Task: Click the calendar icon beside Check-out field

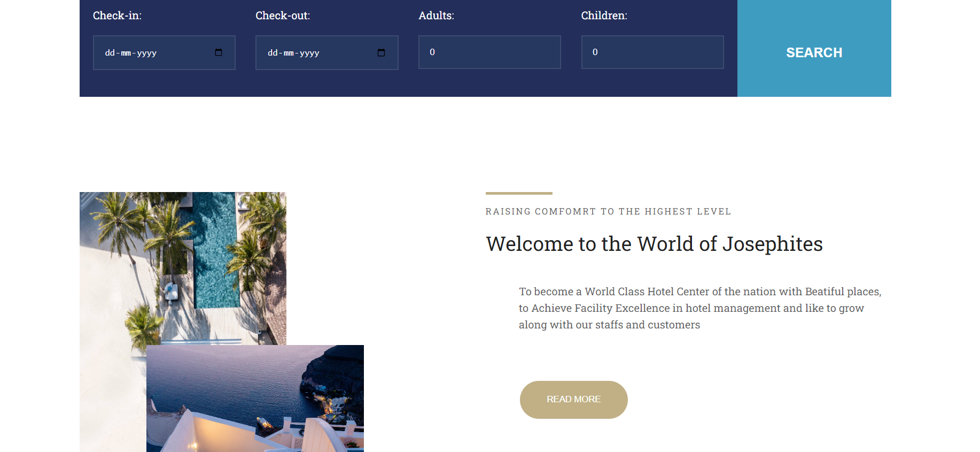Action: [381, 52]
